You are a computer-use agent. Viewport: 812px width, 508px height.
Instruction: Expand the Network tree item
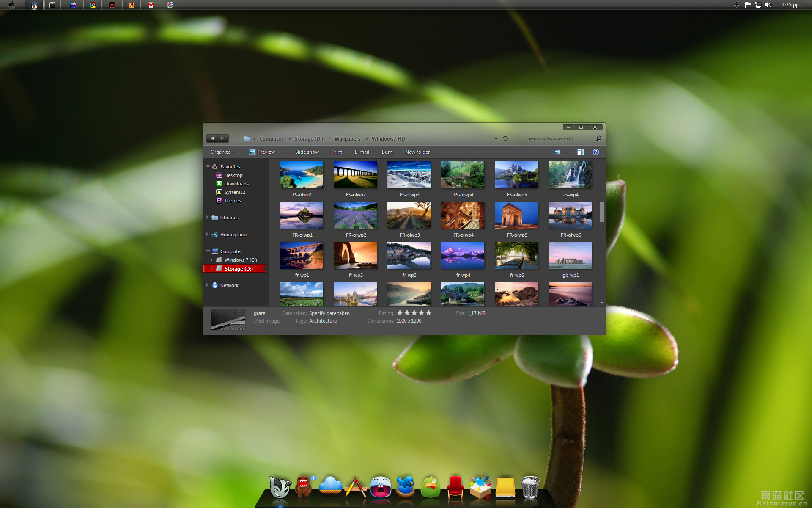pyautogui.click(x=208, y=285)
